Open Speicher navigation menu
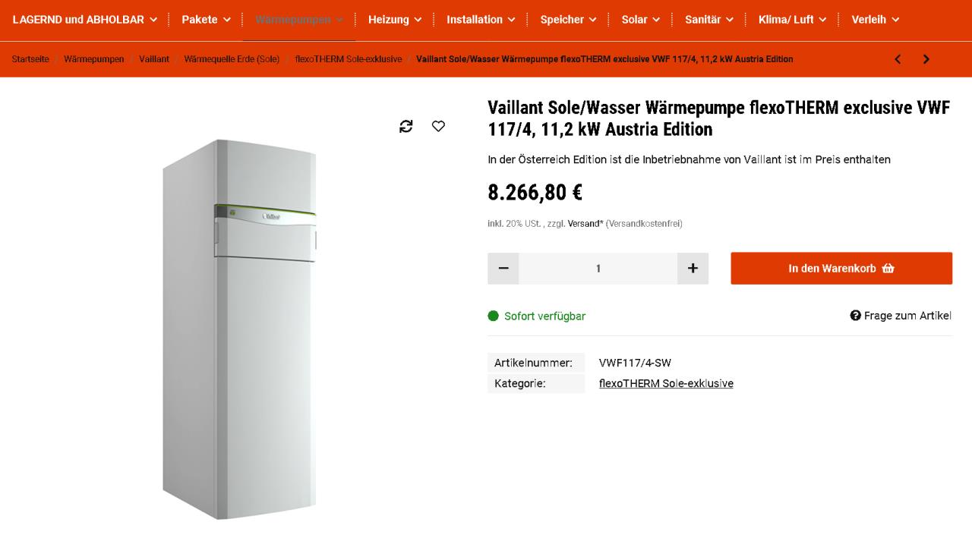The image size is (972, 560). [569, 20]
